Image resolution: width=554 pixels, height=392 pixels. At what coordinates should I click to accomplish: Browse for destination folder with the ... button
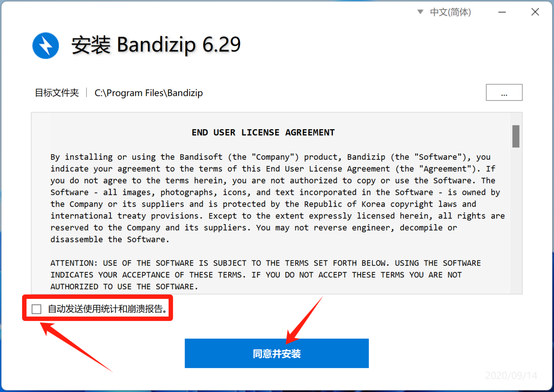504,92
